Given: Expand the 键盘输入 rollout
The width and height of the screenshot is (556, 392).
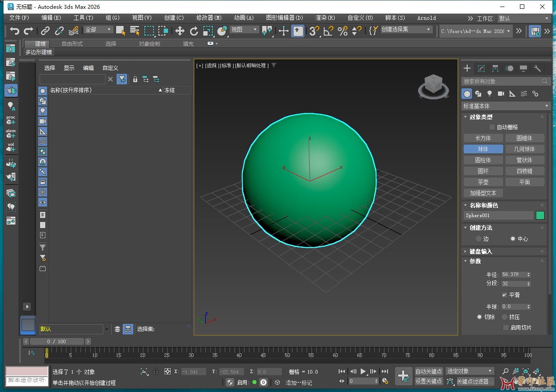Looking at the screenshot, I should [x=481, y=251].
